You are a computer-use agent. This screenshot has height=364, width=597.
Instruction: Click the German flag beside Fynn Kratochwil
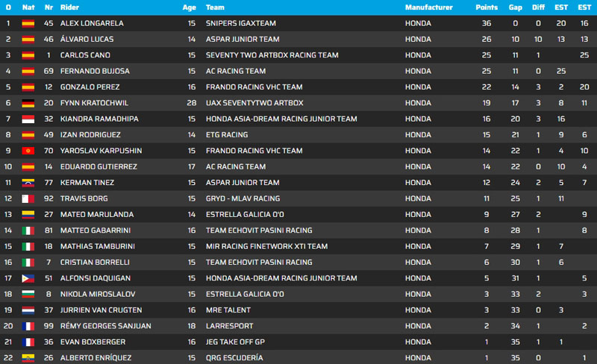tap(28, 103)
